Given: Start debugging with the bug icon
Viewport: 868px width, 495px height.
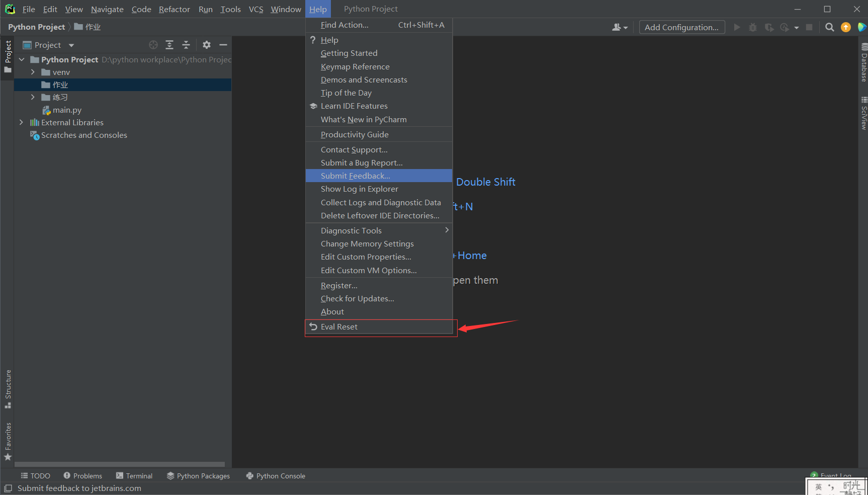Looking at the screenshot, I should coord(753,27).
